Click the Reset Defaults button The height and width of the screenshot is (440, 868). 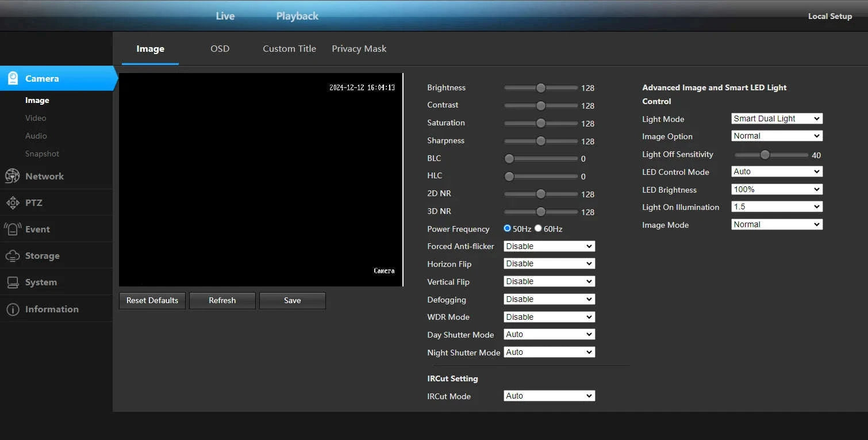click(x=152, y=300)
